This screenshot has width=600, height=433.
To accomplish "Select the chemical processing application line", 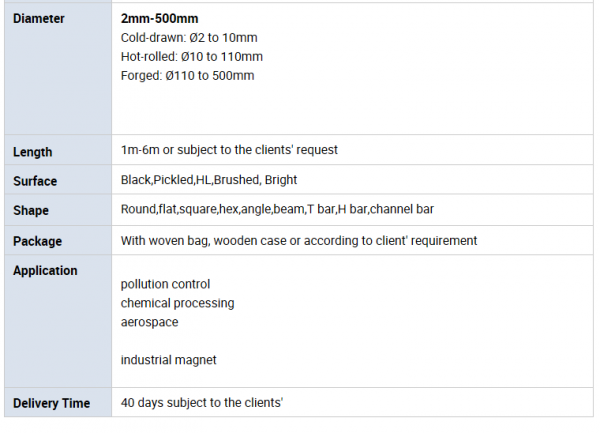I will point(177,302).
